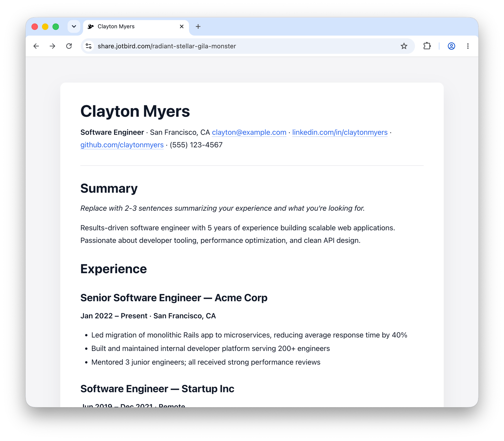This screenshot has width=504, height=441.
Task: Bookmark this page with the star
Action: pos(404,46)
